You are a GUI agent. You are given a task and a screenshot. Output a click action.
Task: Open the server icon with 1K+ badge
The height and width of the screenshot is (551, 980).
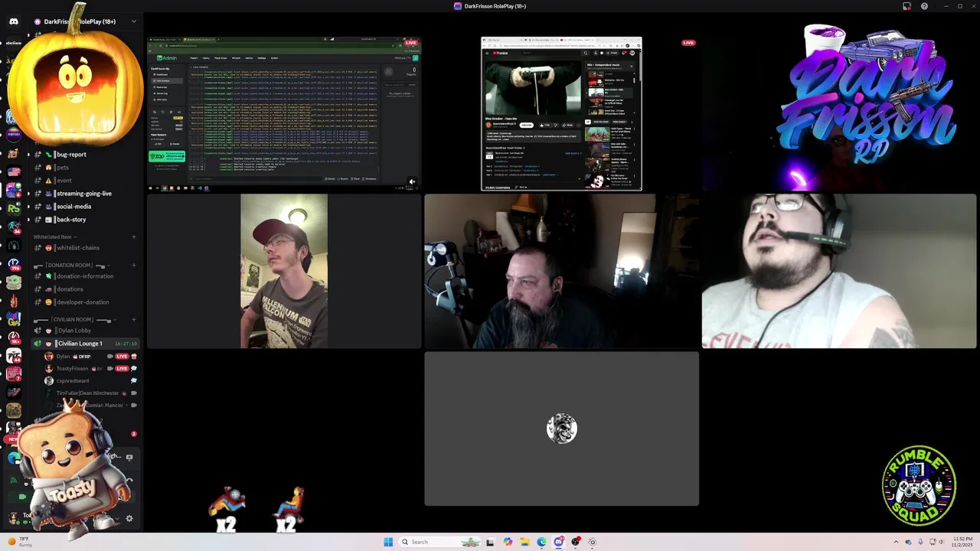pyautogui.click(x=14, y=338)
